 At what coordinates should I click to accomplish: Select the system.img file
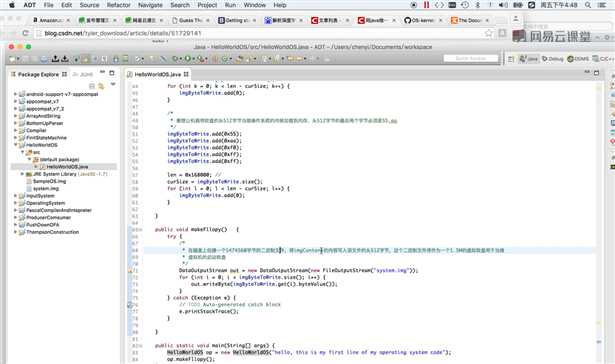tap(45, 189)
